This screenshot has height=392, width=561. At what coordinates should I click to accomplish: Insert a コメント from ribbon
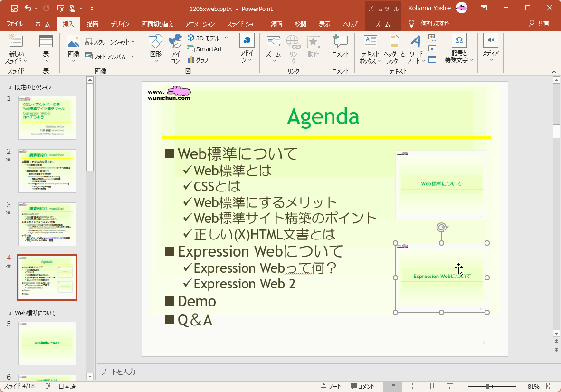340,46
